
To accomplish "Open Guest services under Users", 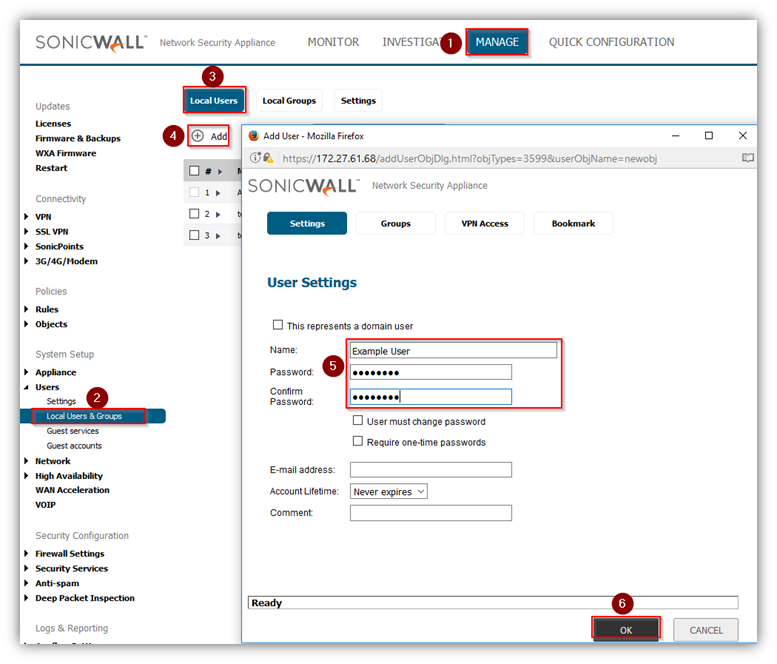I will click(x=73, y=431).
